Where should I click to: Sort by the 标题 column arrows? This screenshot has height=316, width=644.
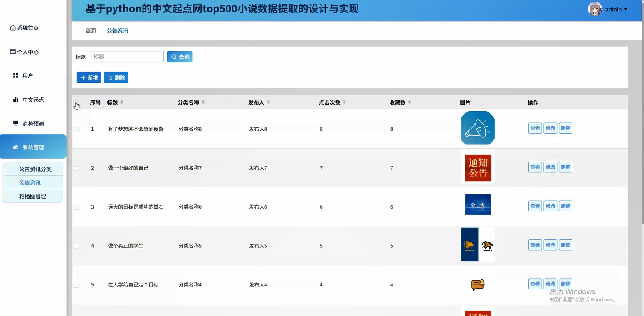tap(122, 102)
